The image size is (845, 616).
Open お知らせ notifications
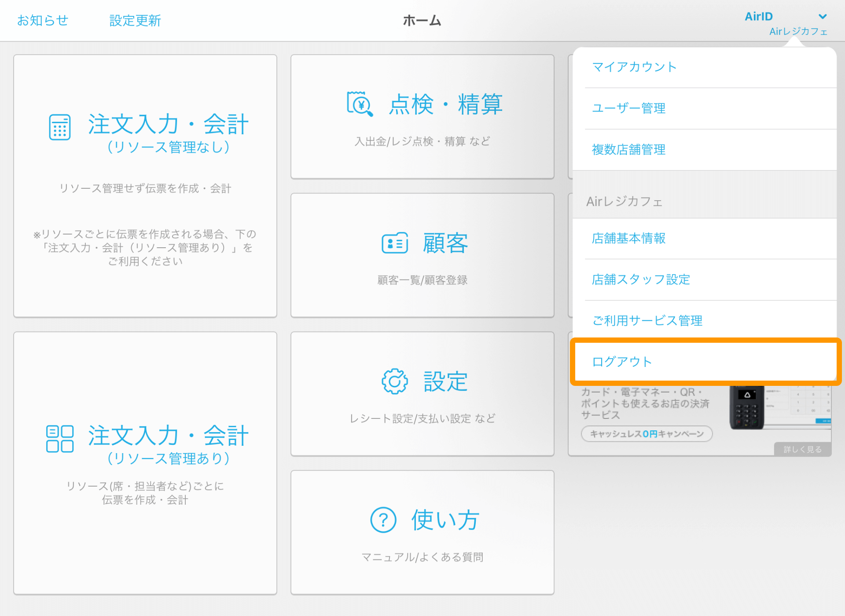[x=43, y=20]
